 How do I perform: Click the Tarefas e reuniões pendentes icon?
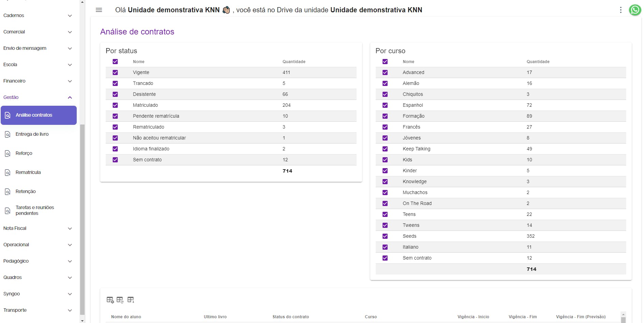pos(8,211)
